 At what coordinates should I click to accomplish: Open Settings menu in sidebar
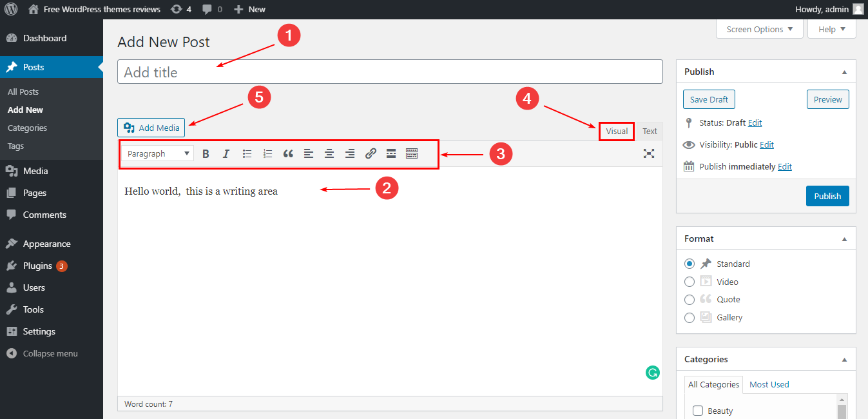tap(52, 331)
